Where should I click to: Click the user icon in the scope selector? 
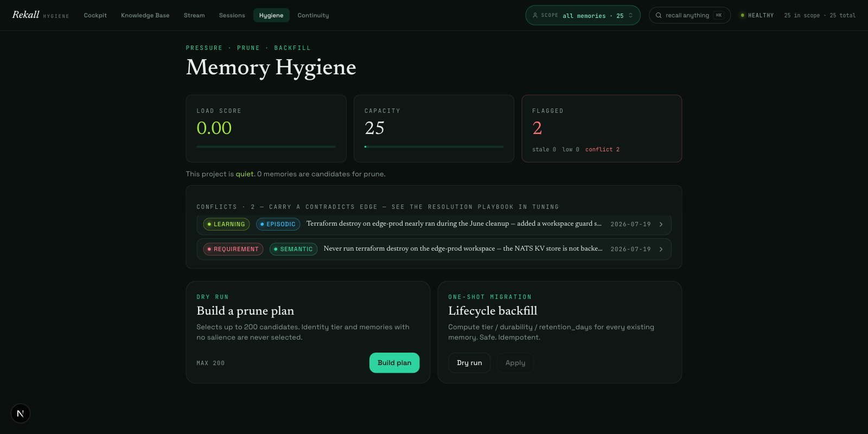535,15
